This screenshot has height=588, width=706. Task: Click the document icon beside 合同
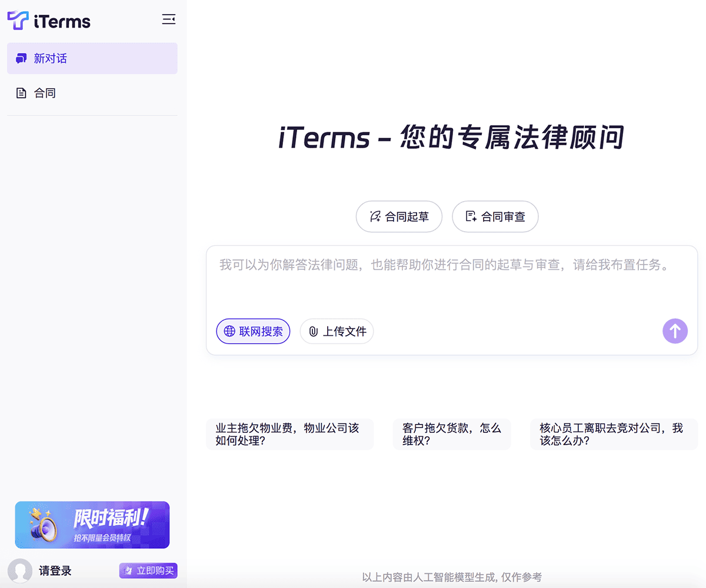click(21, 93)
